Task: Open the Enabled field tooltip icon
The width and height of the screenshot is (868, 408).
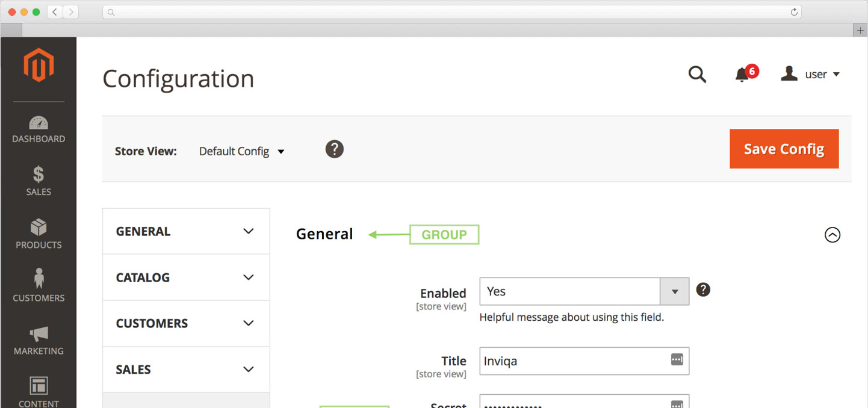Action: (703, 289)
